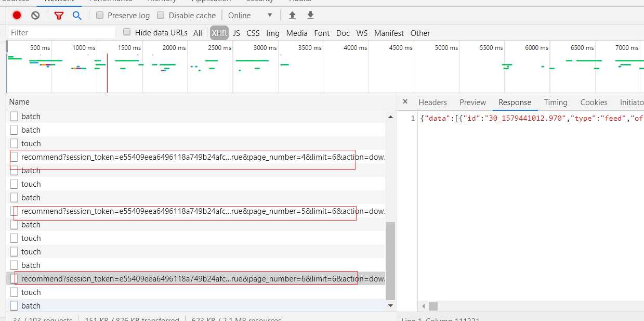
Task: Click line number 1 in response gutter
Action: (413, 118)
